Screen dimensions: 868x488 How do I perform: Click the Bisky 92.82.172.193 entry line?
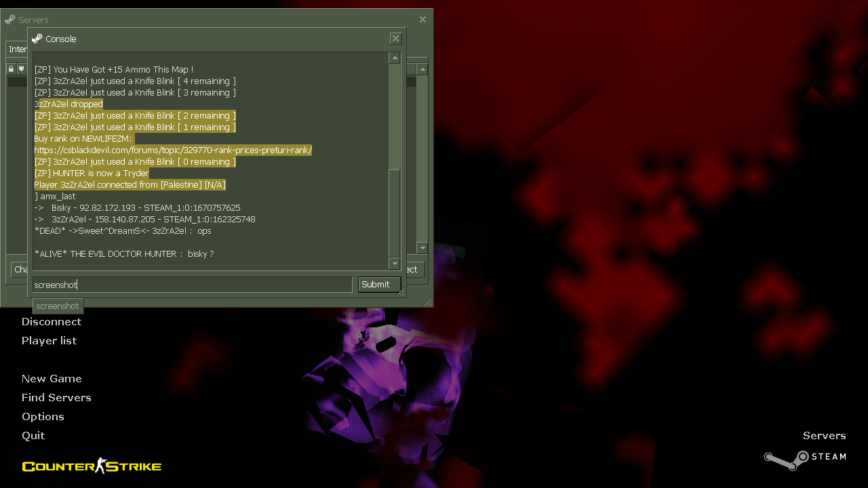click(138, 207)
